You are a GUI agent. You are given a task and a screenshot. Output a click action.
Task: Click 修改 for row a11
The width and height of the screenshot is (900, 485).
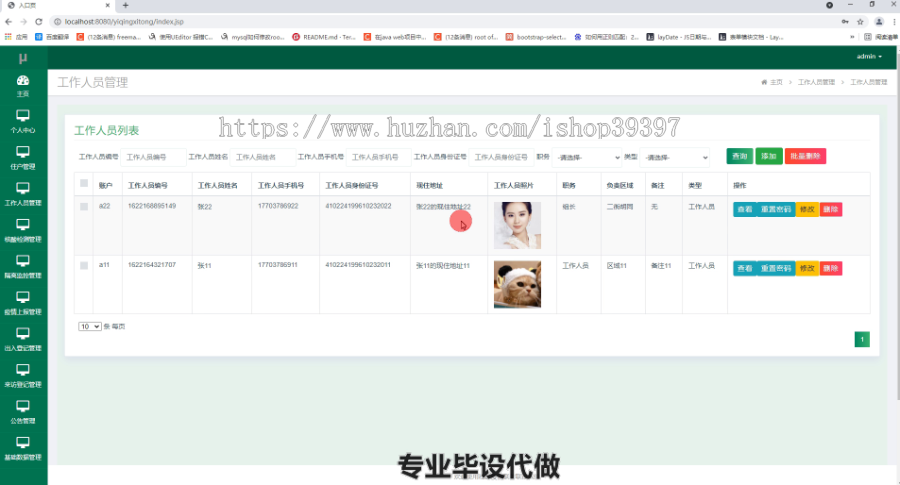(807, 268)
